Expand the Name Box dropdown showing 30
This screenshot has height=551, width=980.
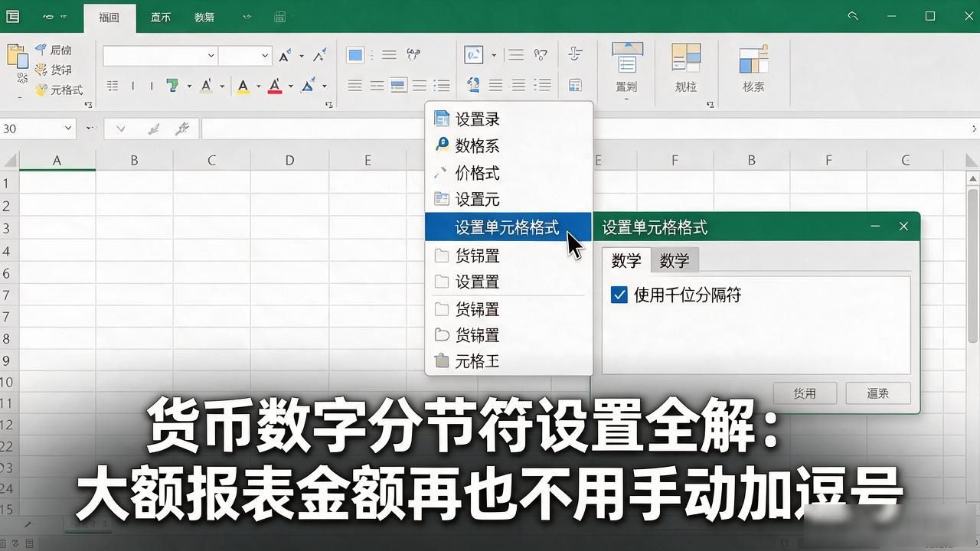coord(68,129)
